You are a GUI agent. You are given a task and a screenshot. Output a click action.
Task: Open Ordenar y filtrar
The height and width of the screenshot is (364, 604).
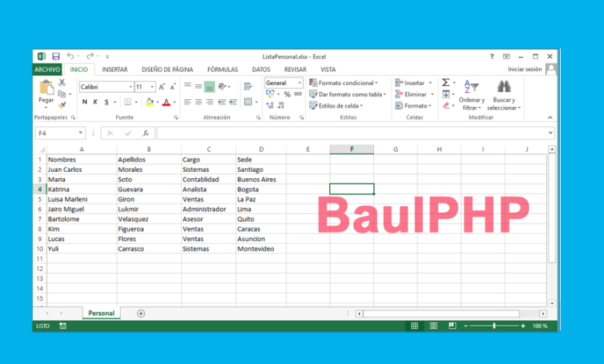pyautogui.click(x=472, y=95)
